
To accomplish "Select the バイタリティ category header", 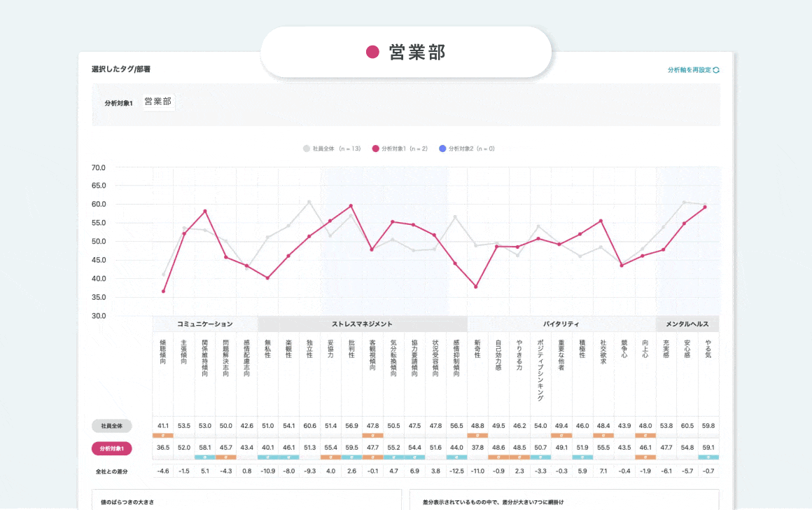I will pos(561,324).
